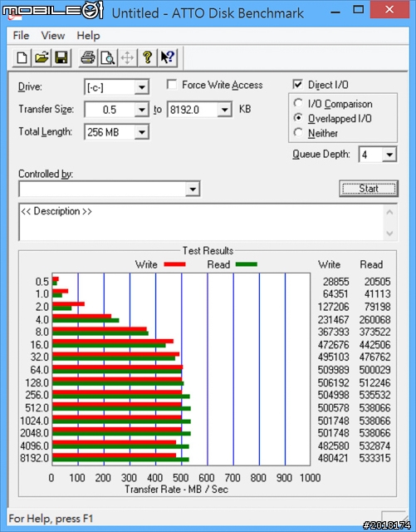Viewport: 416px width, 532px height.
Task: Open About via yellow question icon
Action: tap(147, 57)
